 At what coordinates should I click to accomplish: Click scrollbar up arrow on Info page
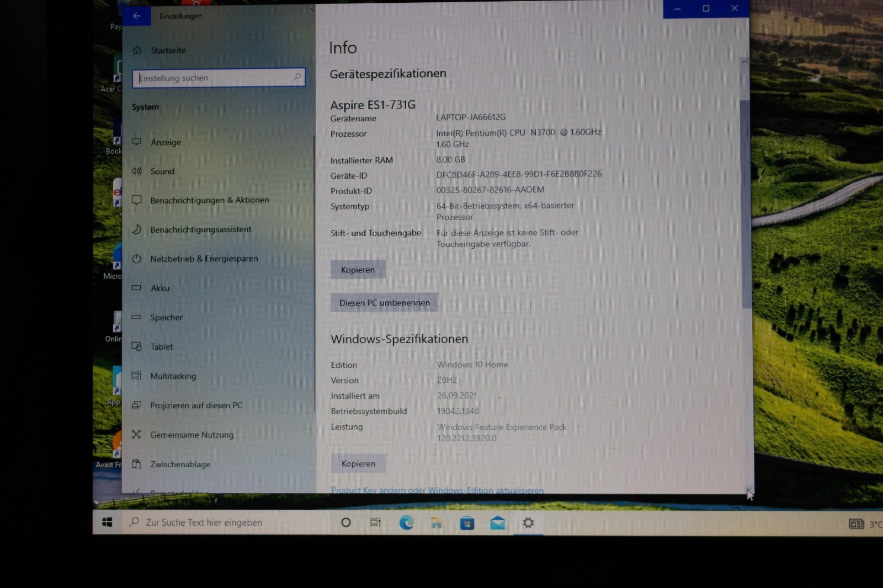pos(744,62)
